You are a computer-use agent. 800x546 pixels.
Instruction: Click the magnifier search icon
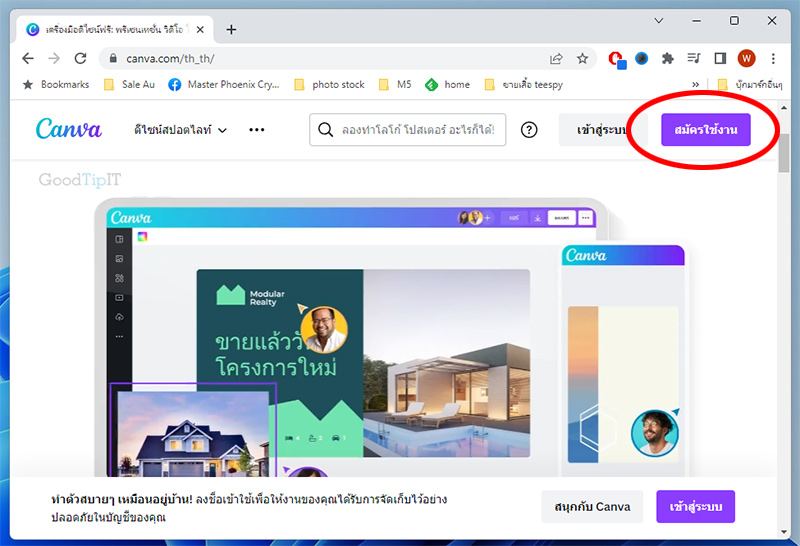pos(326,130)
